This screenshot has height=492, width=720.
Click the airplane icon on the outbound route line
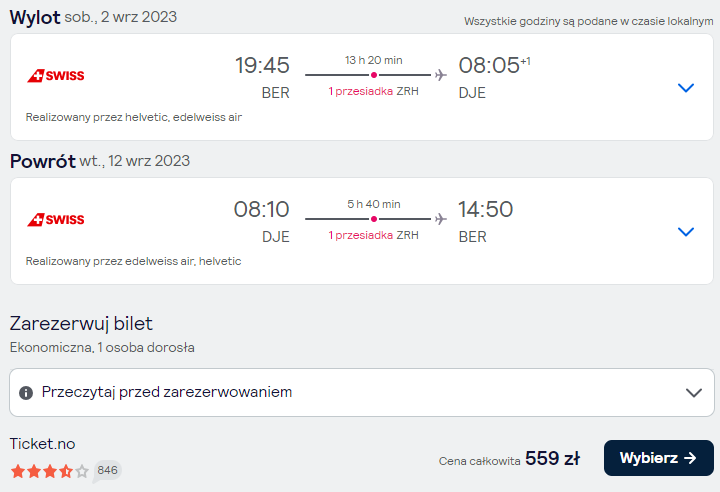(x=441, y=75)
